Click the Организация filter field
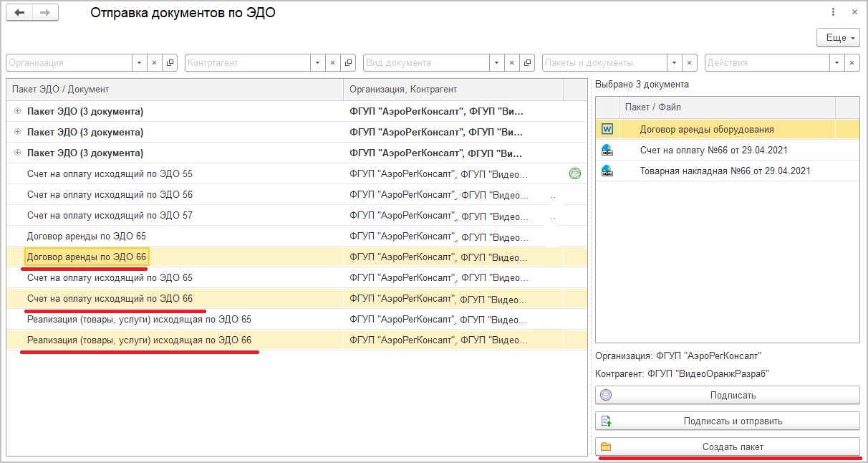The image size is (868, 463). point(69,62)
